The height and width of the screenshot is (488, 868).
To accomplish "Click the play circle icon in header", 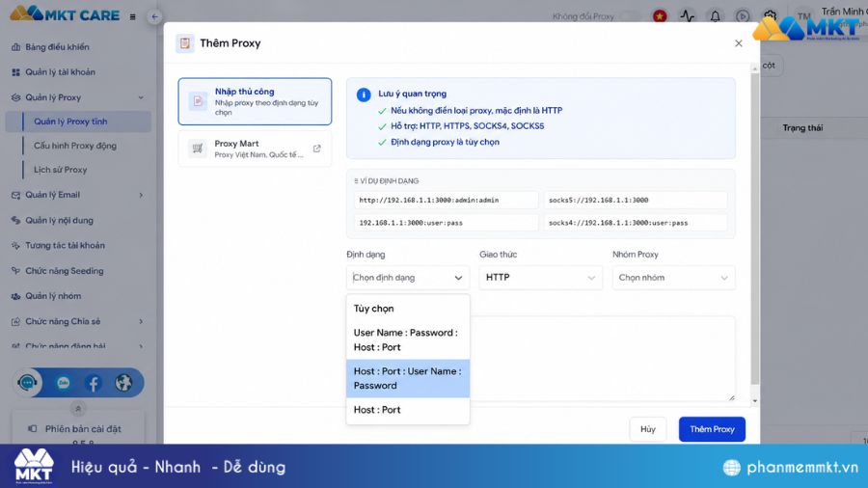I will coord(743,16).
